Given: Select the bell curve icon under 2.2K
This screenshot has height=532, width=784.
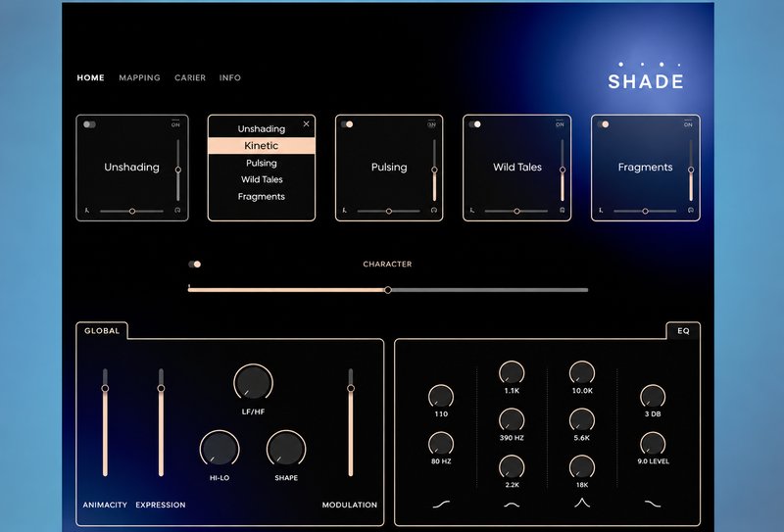Looking at the screenshot, I should click(512, 505).
